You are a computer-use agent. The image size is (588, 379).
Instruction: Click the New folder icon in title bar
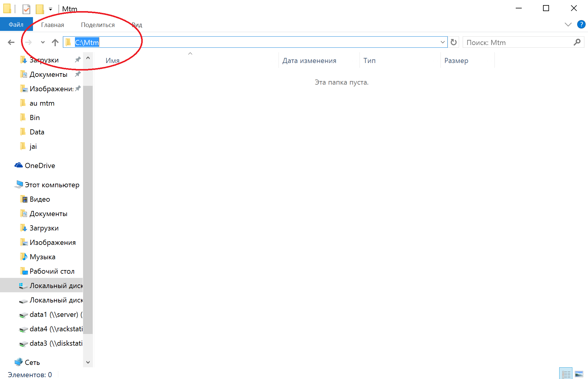coord(40,9)
